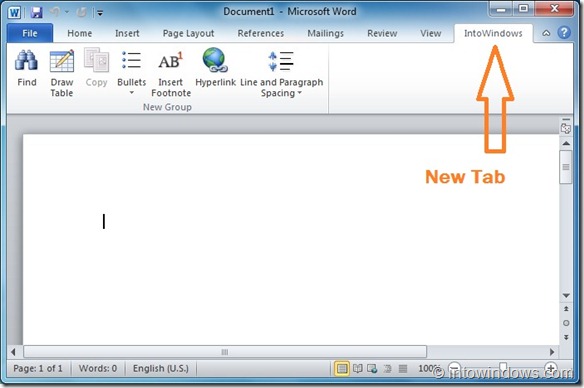Image resolution: width=584 pixels, height=388 pixels.
Task: Click Page: 1 of 1 in status bar
Action: [38, 369]
